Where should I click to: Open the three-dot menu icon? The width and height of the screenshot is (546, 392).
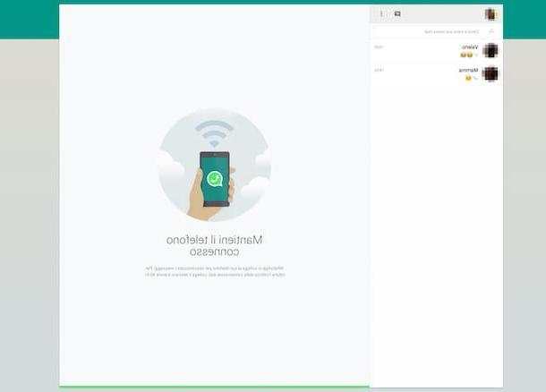coord(381,14)
